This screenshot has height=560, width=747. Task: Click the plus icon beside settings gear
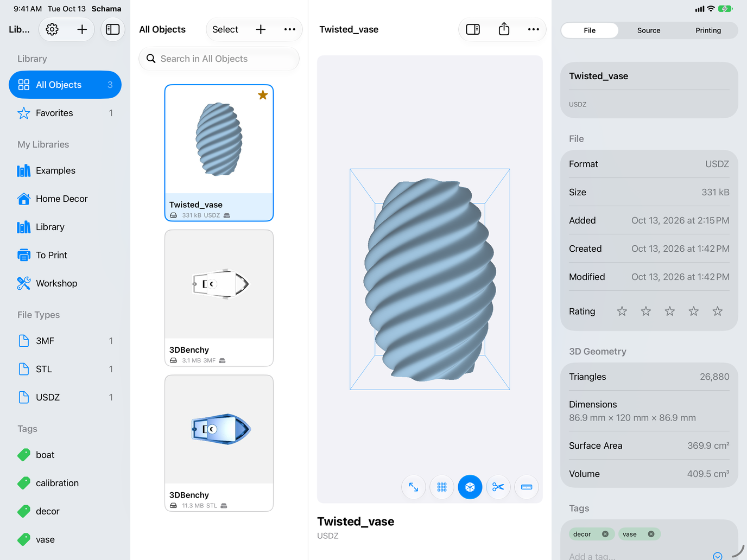tap(82, 29)
